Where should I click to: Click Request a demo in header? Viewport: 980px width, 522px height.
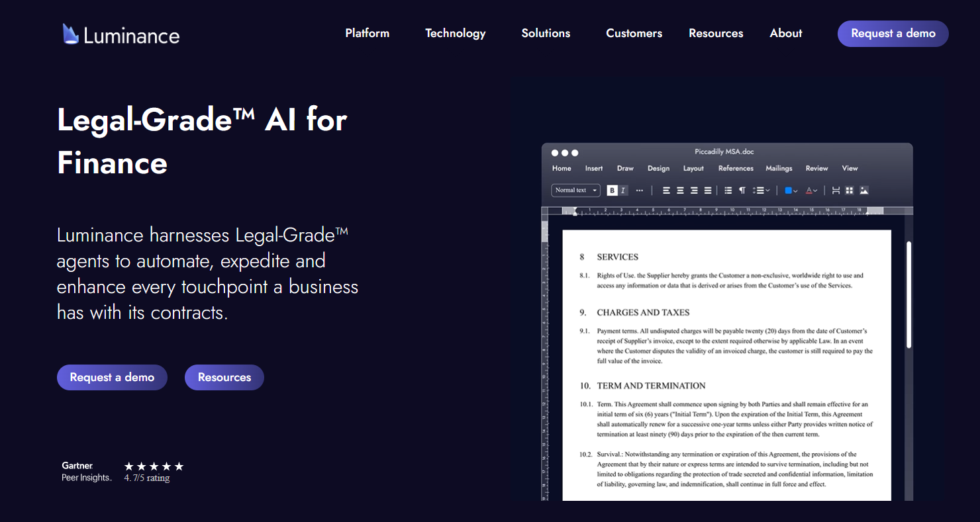coord(893,34)
